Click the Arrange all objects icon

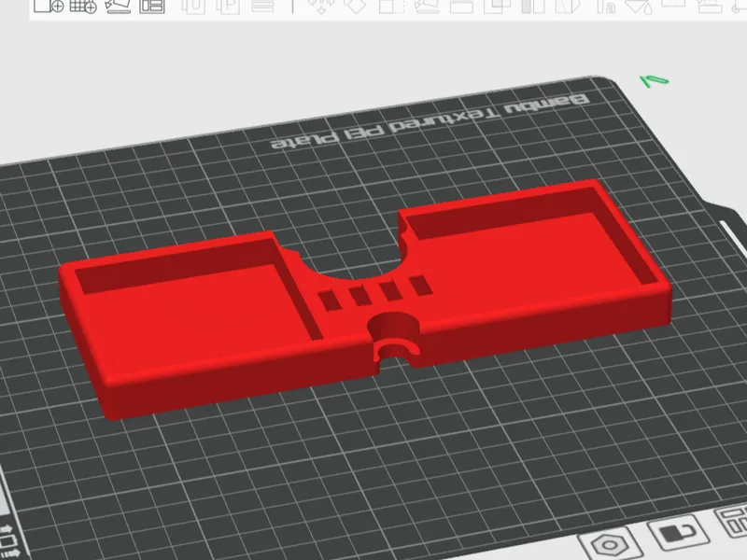point(152,6)
